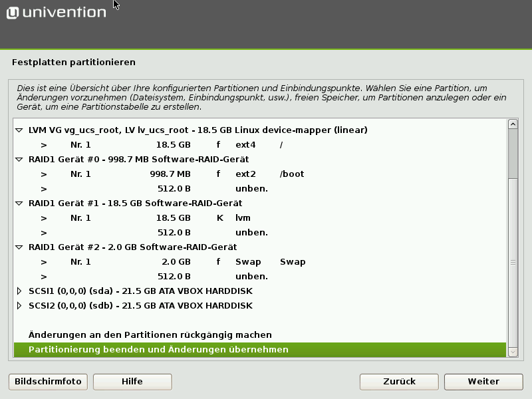This screenshot has height=399, width=532.
Task: Collapse the LVM VG vg_ucs_root tree node
Action: coord(19,130)
